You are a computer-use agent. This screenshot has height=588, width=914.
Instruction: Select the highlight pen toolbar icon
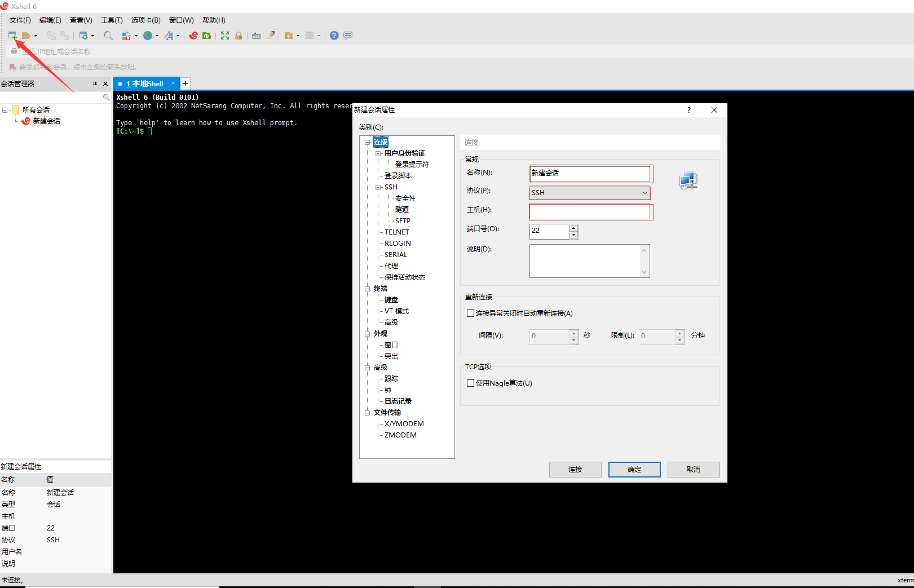coord(271,35)
